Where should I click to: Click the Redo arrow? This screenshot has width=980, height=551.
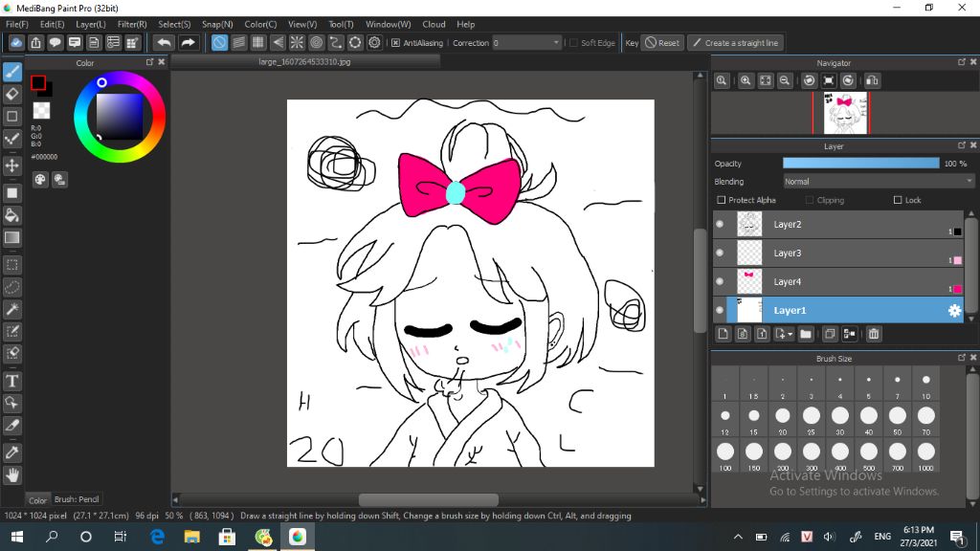(188, 42)
